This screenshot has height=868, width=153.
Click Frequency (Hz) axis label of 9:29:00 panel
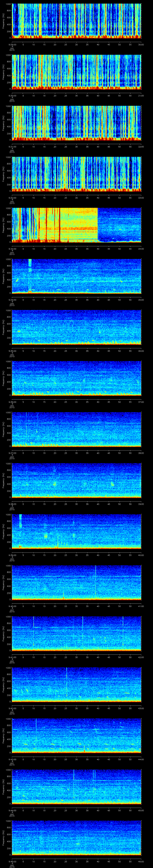(x=3, y=21)
